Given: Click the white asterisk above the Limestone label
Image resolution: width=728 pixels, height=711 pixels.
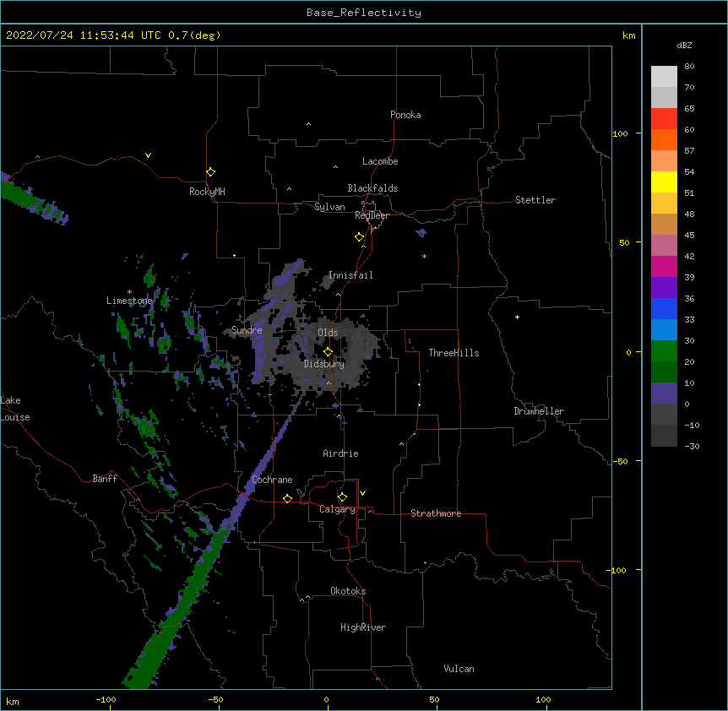Looking at the screenshot, I should (x=129, y=292).
